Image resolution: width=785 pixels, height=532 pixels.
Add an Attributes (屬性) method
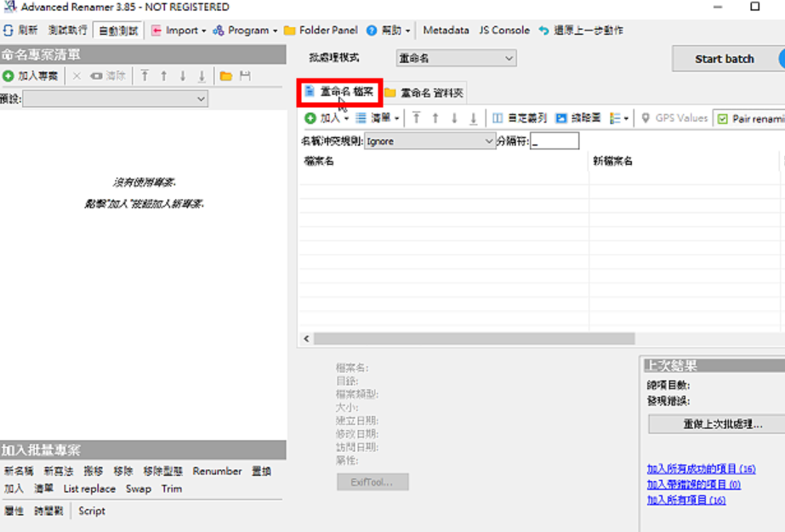tap(14, 511)
